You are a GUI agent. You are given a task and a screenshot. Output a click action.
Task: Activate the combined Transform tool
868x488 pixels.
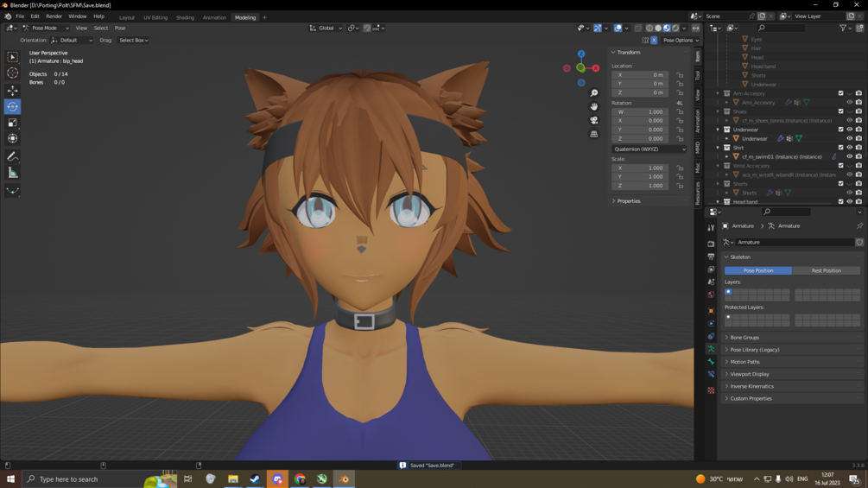[x=12, y=138]
